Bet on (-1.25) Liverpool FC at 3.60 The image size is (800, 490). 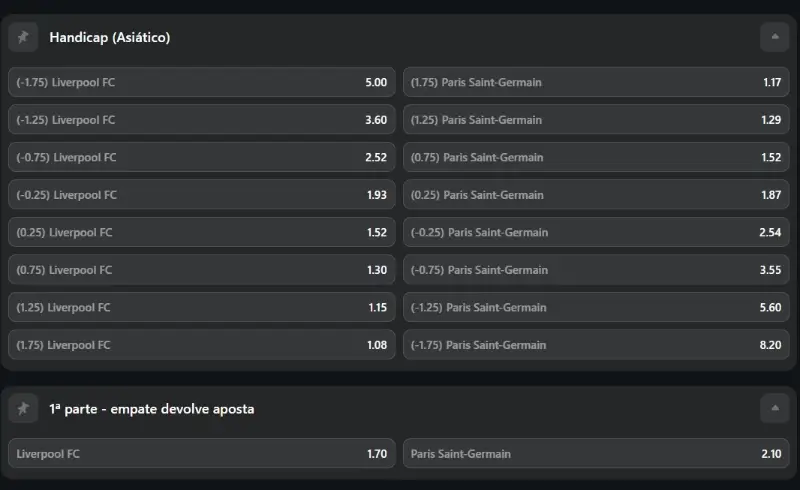(202, 120)
